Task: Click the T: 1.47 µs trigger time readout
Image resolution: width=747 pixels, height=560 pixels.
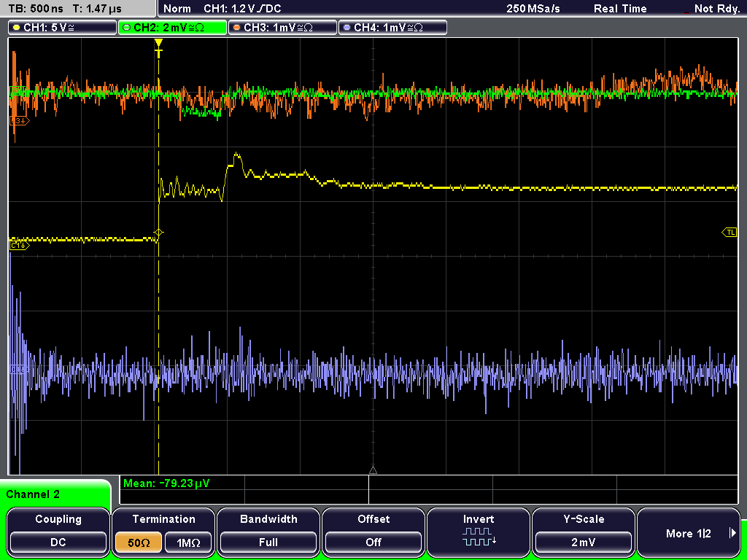Action: click(x=98, y=9)
